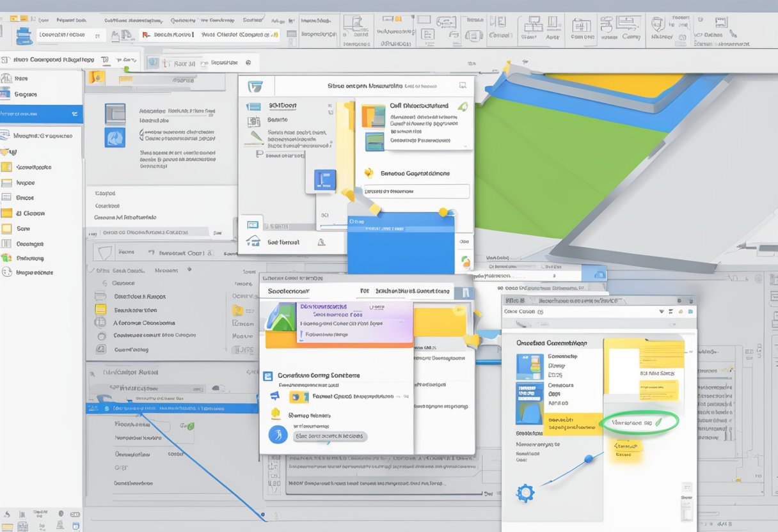Select the green rocket icon in the dialog
Viewport: 778px width, 532px height.
tap(464, 106)
